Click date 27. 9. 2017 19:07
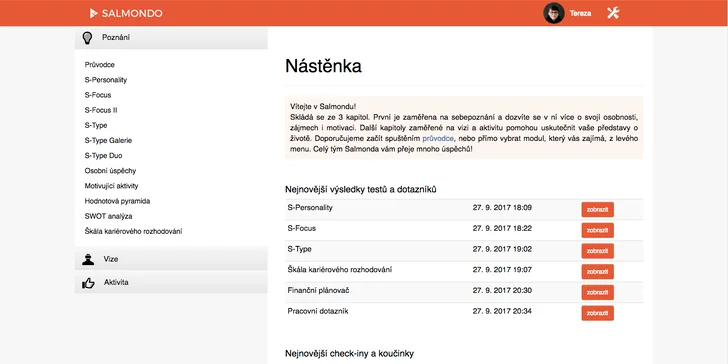 (x=502, y=270)
